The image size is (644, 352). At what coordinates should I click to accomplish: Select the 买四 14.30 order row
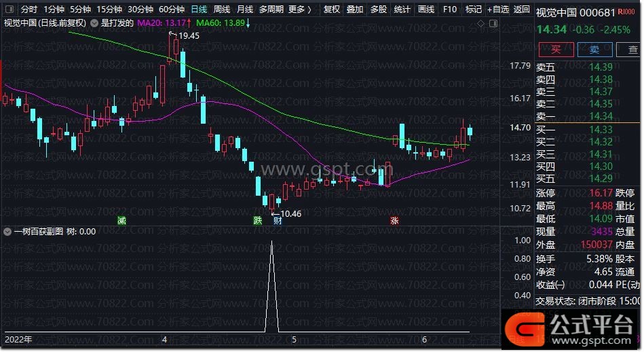coord(574,166)
